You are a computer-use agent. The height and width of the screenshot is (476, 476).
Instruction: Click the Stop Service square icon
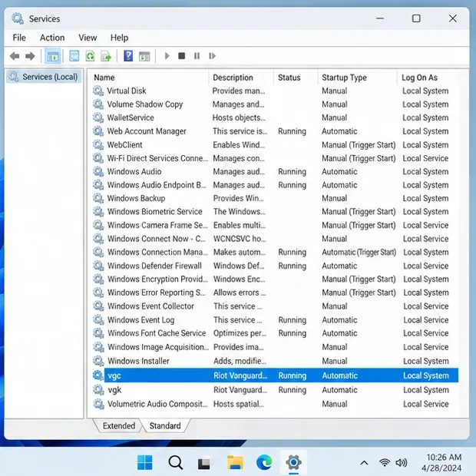(x=181, y=56)
